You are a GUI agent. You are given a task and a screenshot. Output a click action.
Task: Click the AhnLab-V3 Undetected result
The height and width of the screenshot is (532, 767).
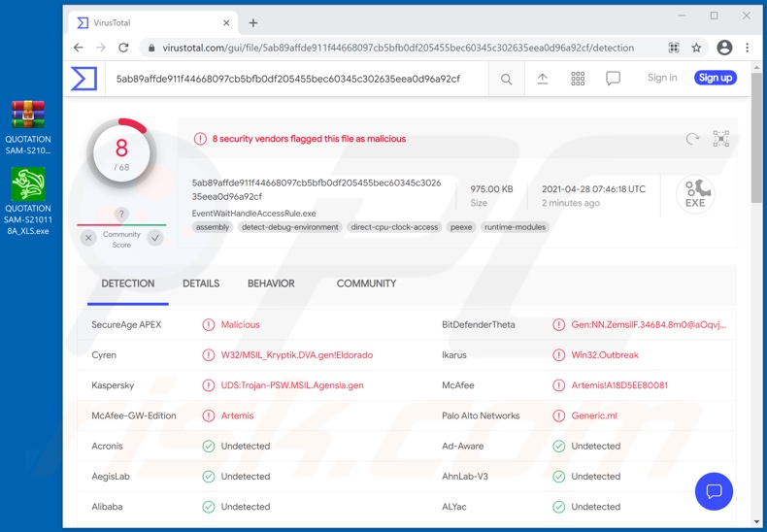point(596,477)
